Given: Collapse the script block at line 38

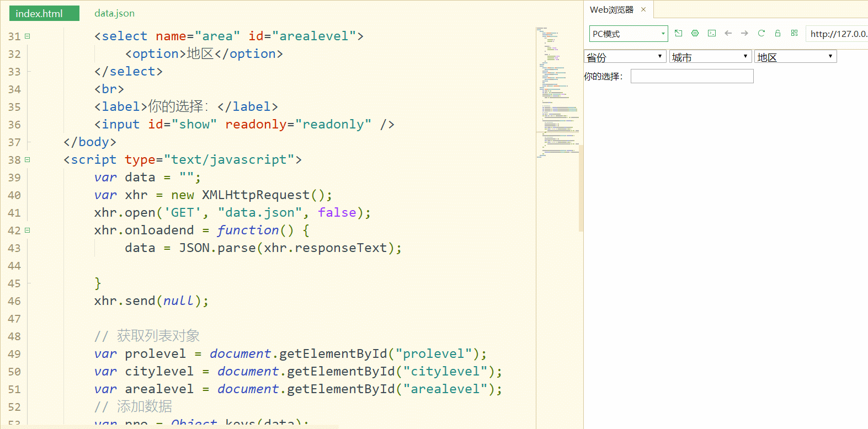Looking at the screenshot, I should [x=27, y=160].
